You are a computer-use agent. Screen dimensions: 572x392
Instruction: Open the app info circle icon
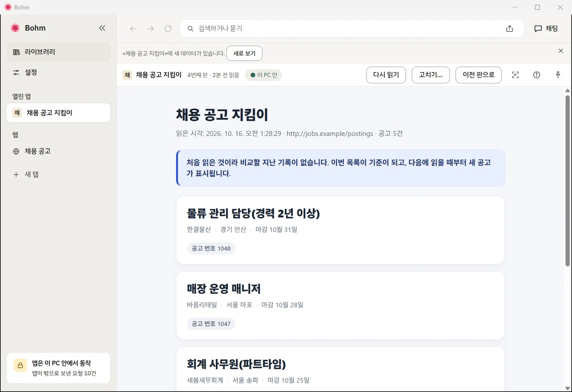pyautogui.click(x=537, y=75)
